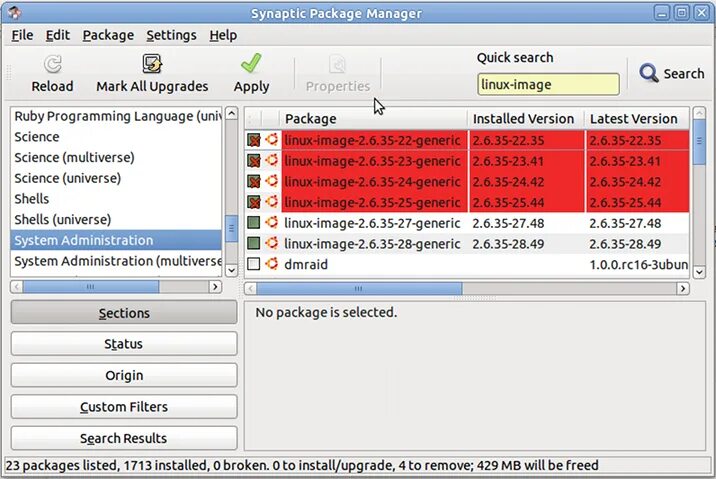Select the Science section

click(116, 137)
